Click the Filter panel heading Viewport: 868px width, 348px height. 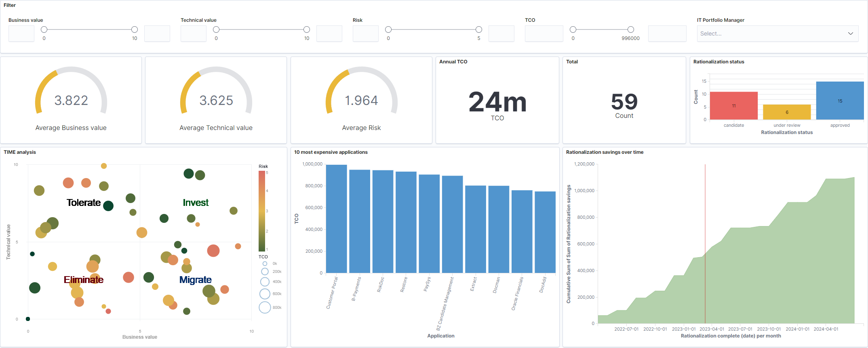(x=10, y=5)
